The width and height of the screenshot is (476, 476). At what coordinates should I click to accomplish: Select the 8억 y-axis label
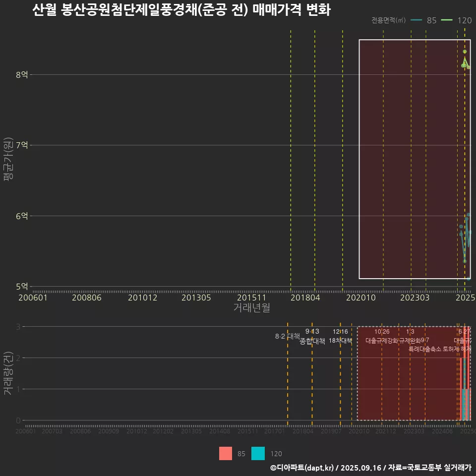pyautogui.click(x=22, y=74)
